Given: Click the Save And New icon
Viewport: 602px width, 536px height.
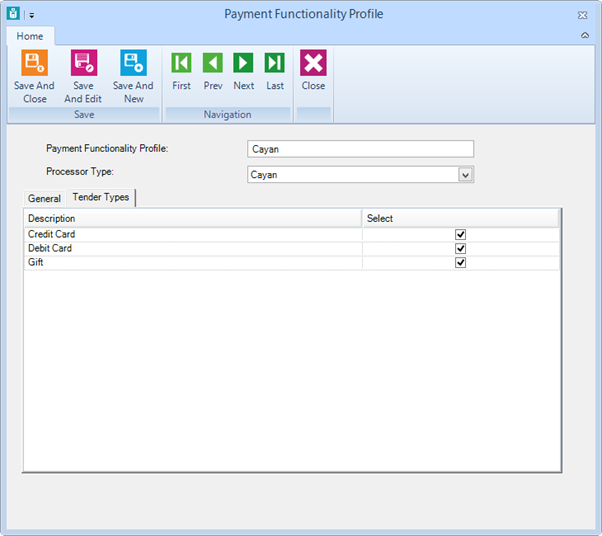Looking at the screenshot, I should pos(133,63).
